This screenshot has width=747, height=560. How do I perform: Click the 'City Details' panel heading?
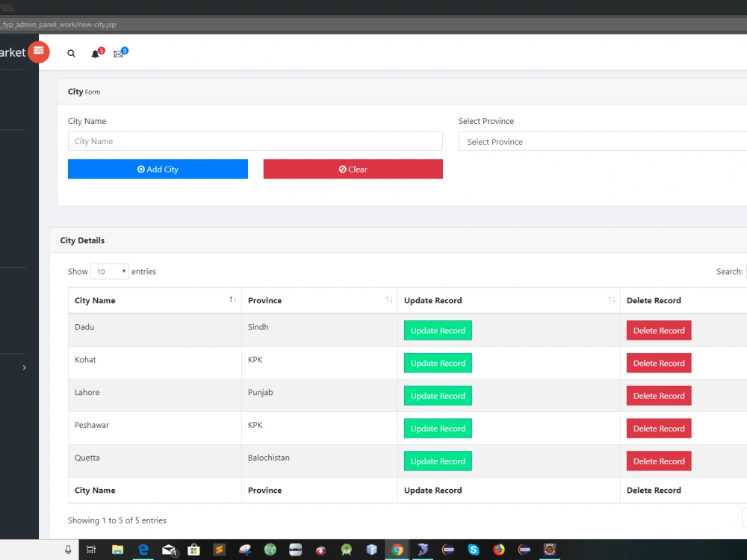(x=82, y=240)
